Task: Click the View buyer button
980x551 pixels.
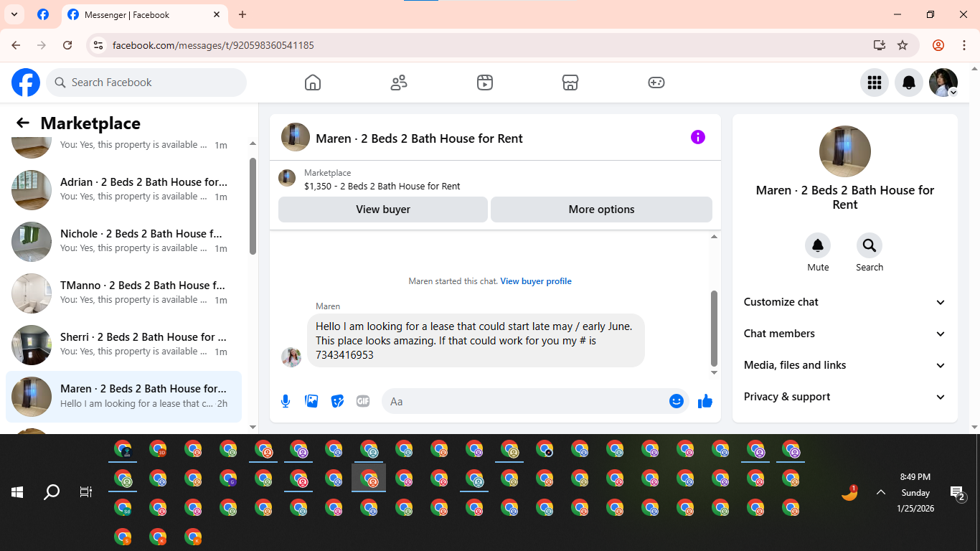Action: pyautogui.click(x=383, y=209)
